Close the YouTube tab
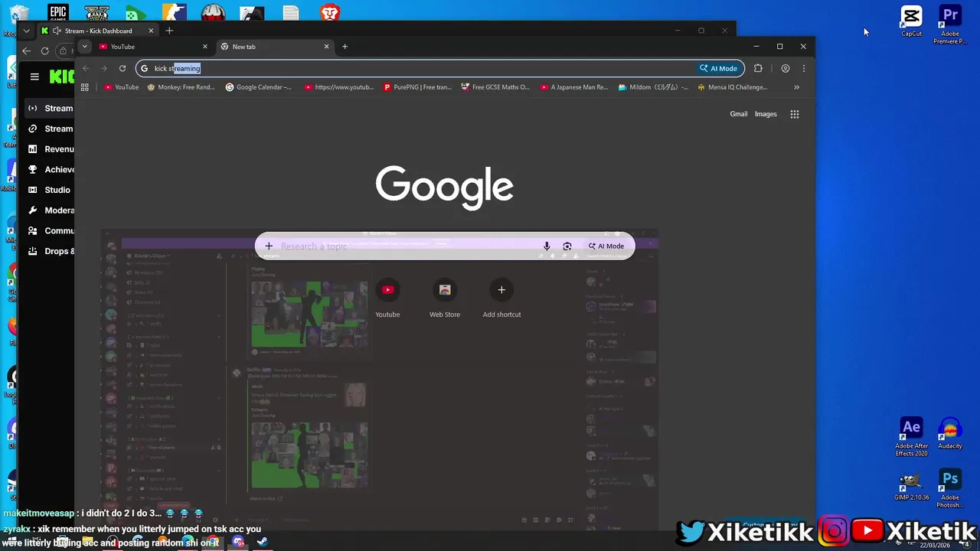980x551 pixels. (x=205, y=47)
